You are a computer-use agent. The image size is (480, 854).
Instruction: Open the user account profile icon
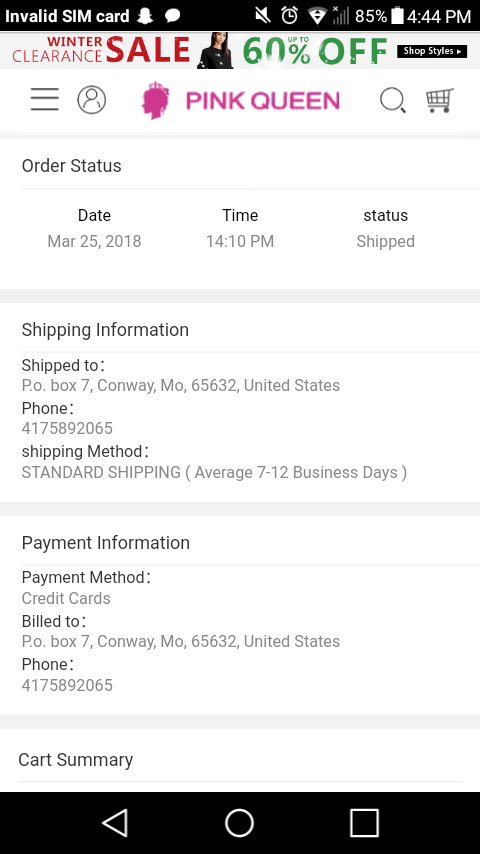coord(92,100)
